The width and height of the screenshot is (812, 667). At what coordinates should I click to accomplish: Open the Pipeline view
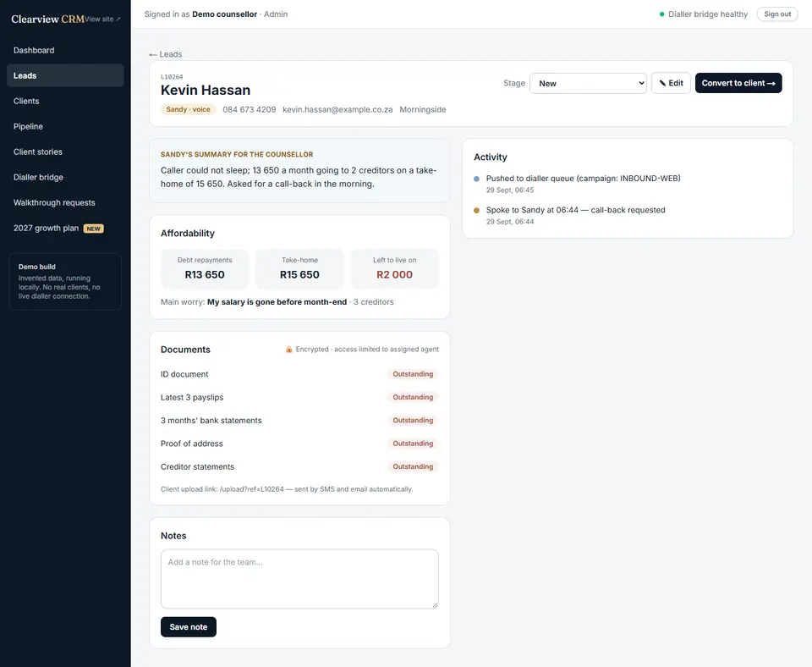coord(65,126)
